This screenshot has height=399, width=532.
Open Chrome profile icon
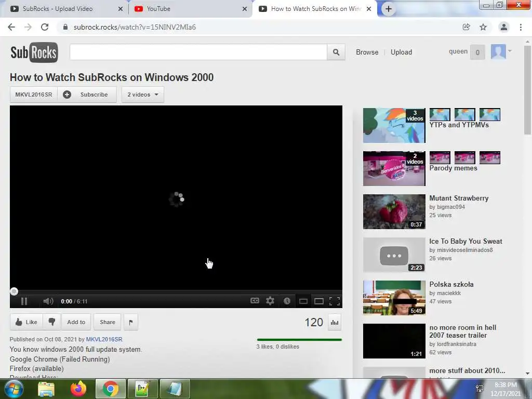[x=504, y=27]
